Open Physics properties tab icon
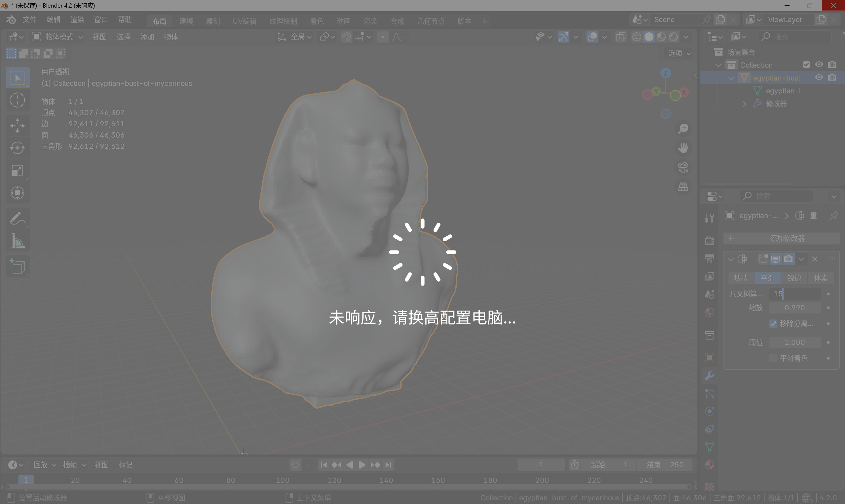The height and width of the screenshot is (504, 845). (x=709, y=411)
